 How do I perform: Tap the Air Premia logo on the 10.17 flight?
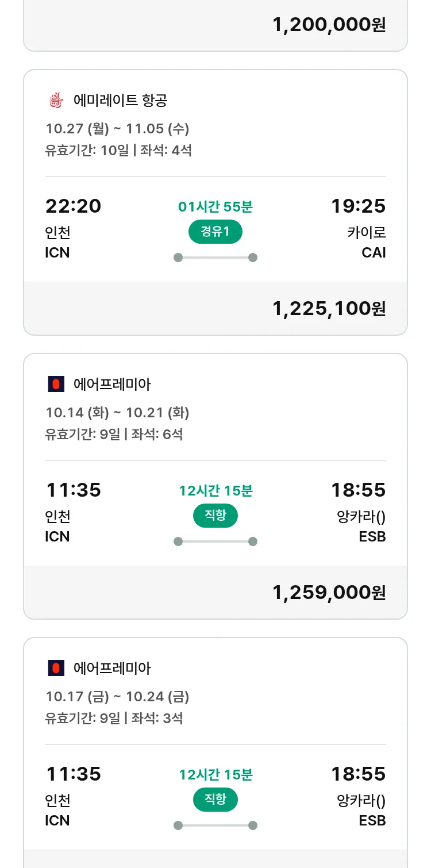pos(56,668)
